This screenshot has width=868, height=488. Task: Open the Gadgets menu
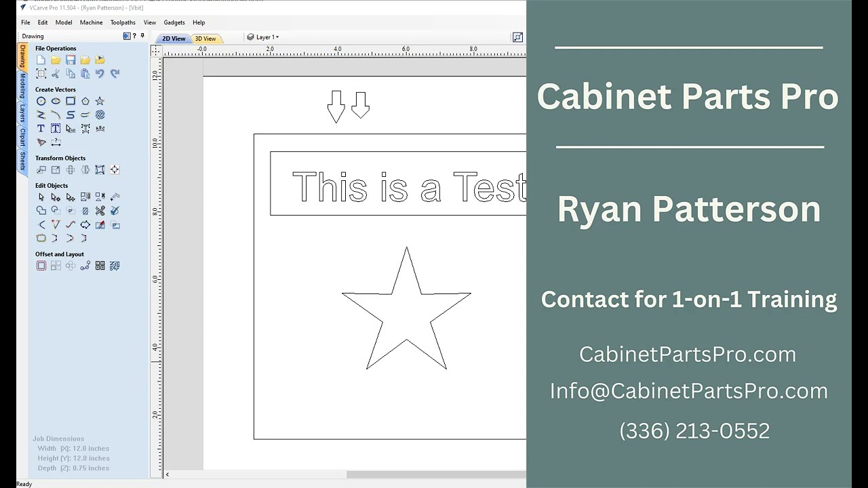coord(174,22)
